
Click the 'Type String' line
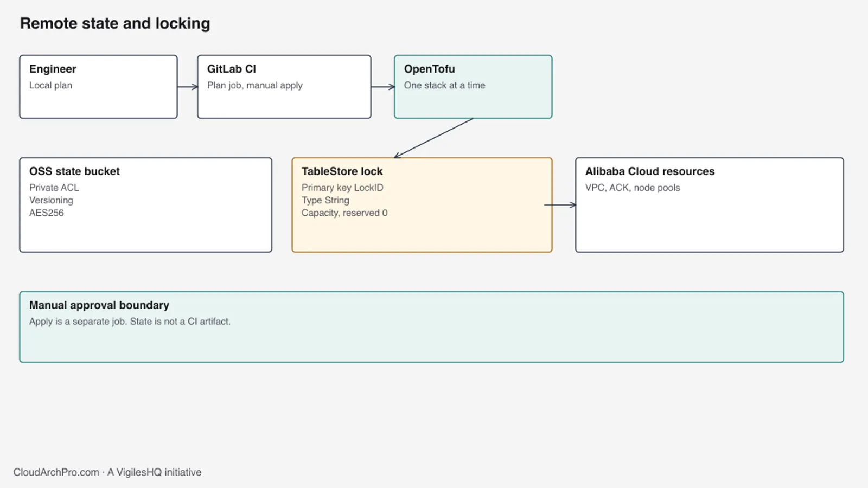click(x=325, y=200)
